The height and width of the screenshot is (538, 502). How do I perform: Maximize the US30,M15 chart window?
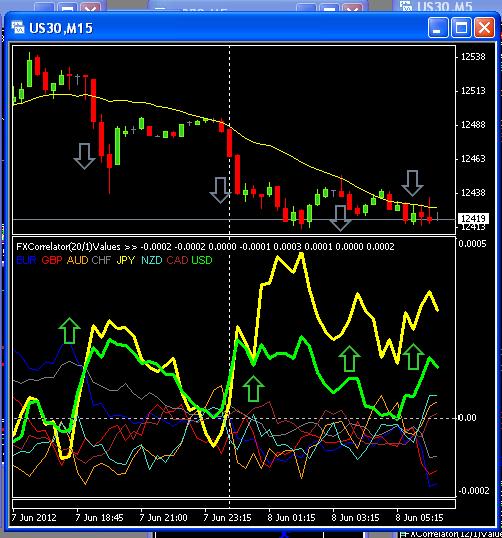(x=461, y=27)
